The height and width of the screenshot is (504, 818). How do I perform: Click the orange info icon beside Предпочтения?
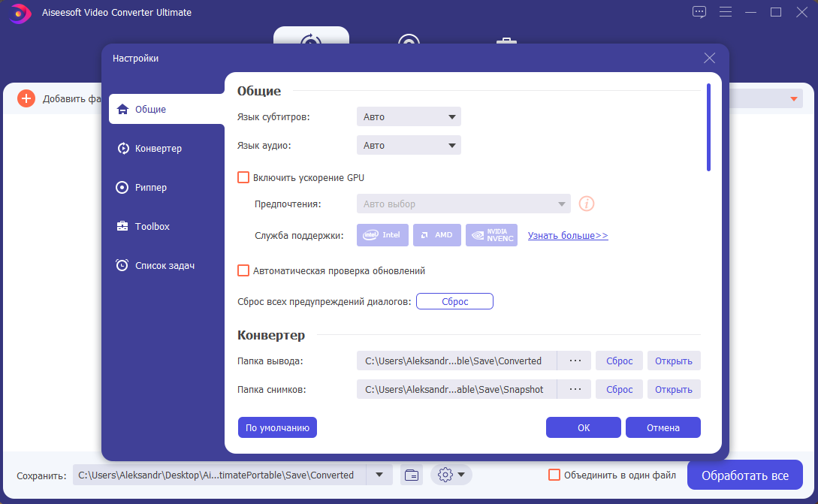click(587, 204)
